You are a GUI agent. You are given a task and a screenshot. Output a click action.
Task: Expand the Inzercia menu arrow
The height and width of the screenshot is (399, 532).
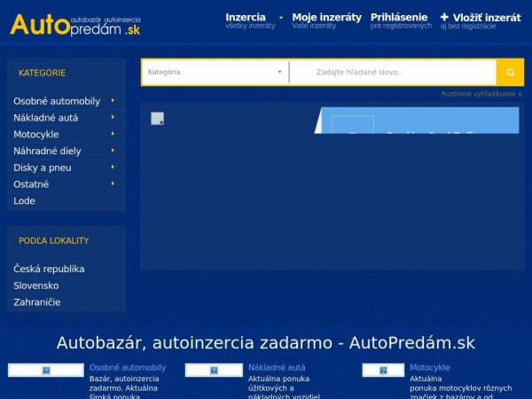point(280,18)
